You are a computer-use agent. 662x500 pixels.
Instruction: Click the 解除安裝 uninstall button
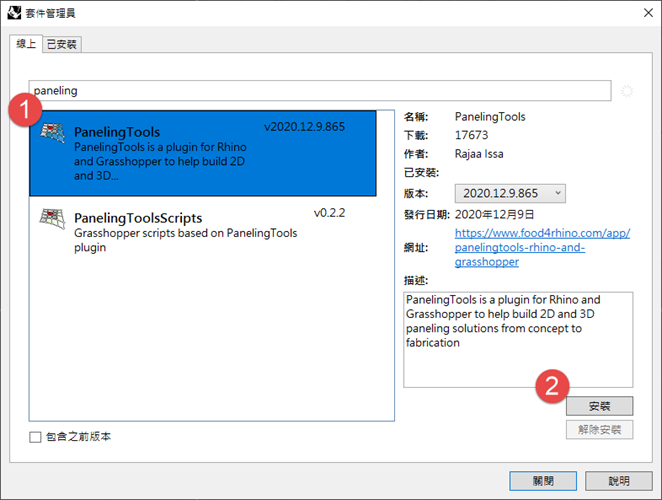tap(599, 430)
